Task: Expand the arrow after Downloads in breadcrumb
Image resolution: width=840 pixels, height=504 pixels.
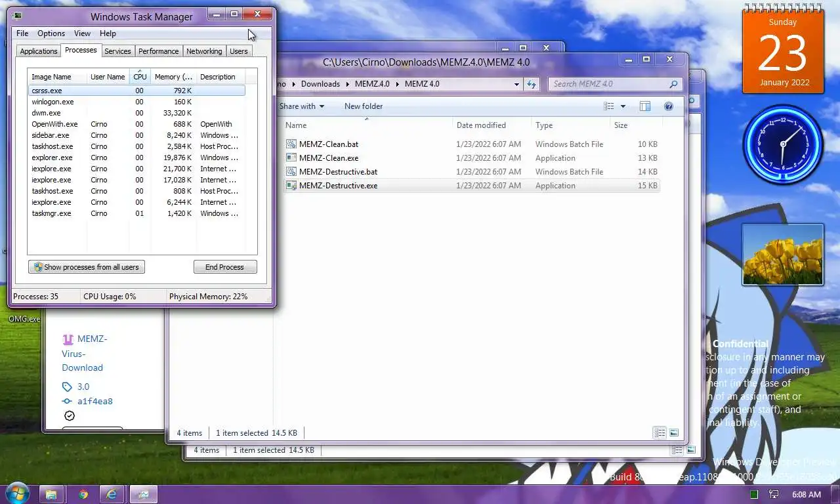Action: click(347, 84)
